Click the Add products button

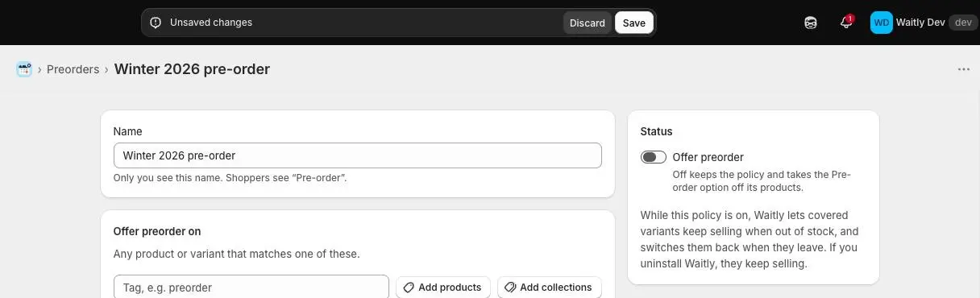pos(443,287)
